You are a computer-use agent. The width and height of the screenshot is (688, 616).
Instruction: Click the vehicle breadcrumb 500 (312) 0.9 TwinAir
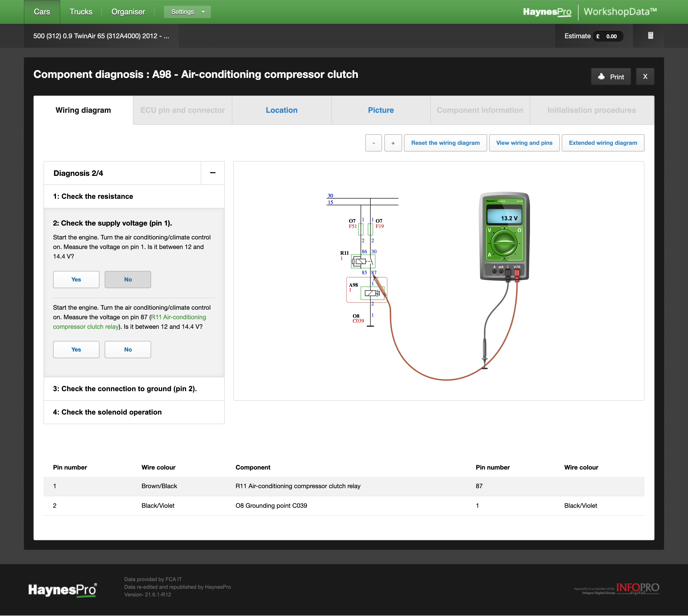pos(101,36)
